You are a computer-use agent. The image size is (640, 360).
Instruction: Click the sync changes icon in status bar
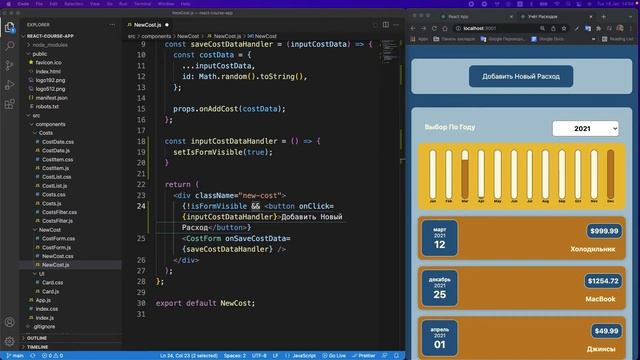coord(33,356)
